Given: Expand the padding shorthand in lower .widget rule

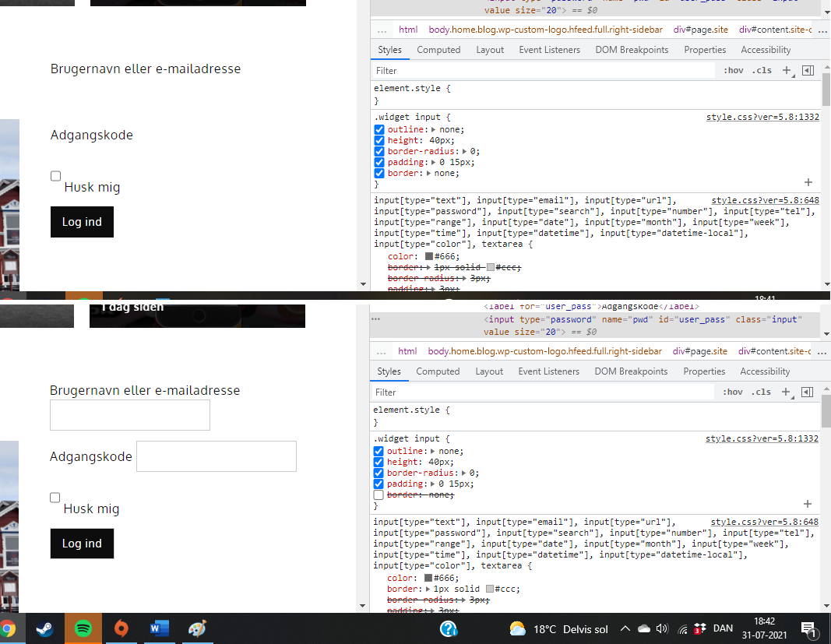Looking at the screenshot, I should pos(430,484).
